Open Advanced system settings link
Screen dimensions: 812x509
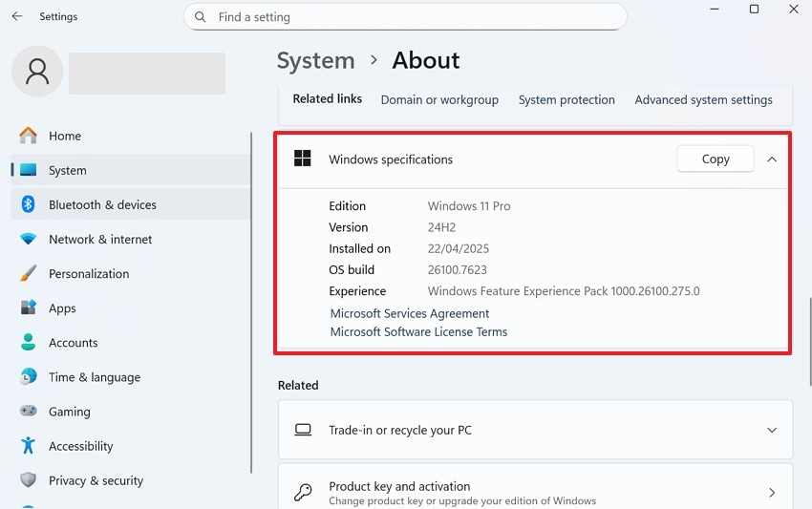click(x=703, y=99)
